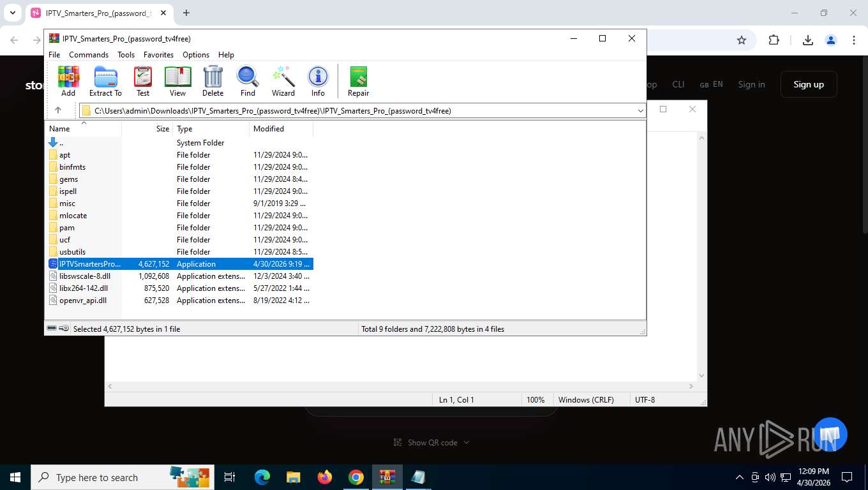The height and width of the screenshot is (490, 868).
Task: Open the File menu in WinRAR
Action: (x=54, y=55)
